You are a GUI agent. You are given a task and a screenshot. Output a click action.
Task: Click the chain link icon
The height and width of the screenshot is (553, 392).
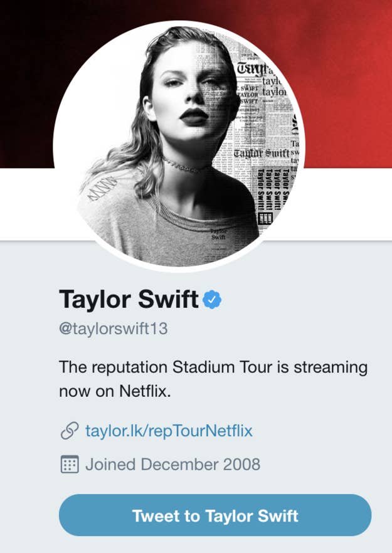point(68,431)
